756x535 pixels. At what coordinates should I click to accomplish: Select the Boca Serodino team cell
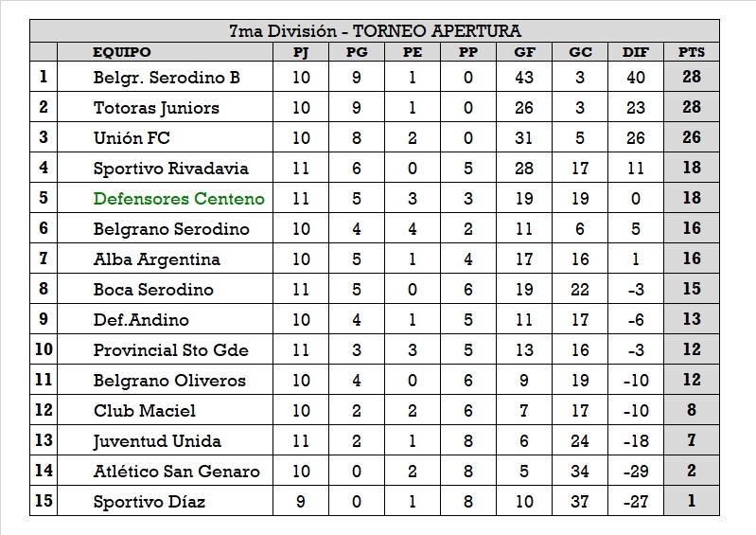153,290
